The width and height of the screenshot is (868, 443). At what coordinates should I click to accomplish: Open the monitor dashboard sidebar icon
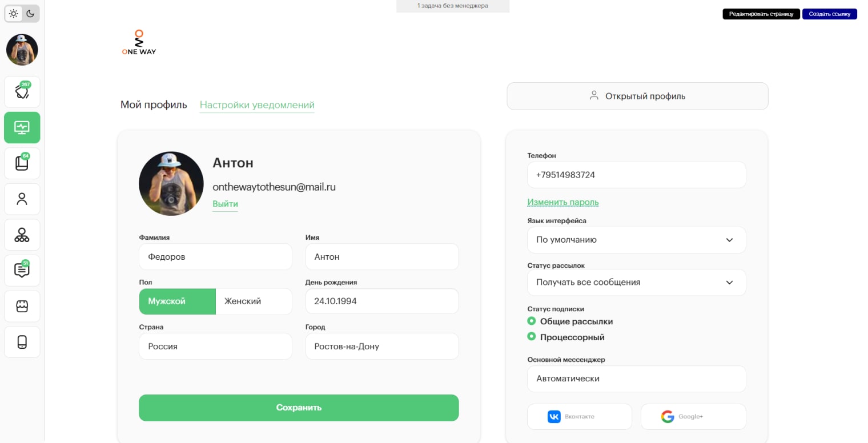coord(22,127)
